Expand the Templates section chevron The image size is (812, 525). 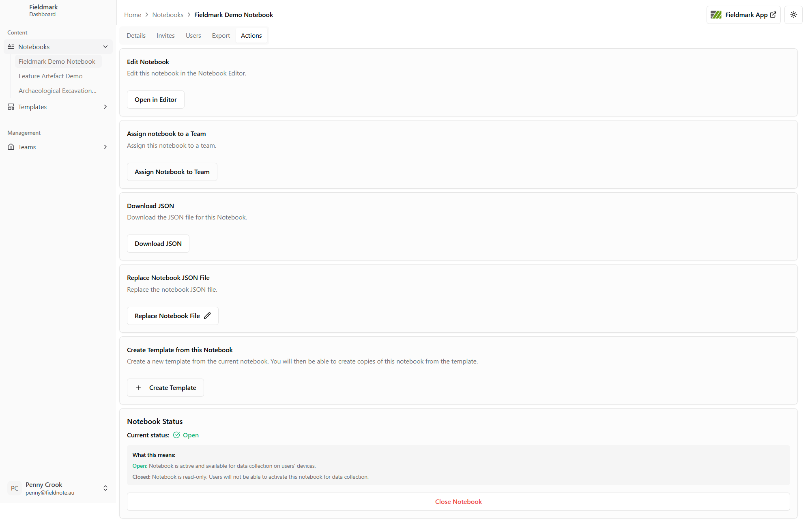(x=105, y=107)
